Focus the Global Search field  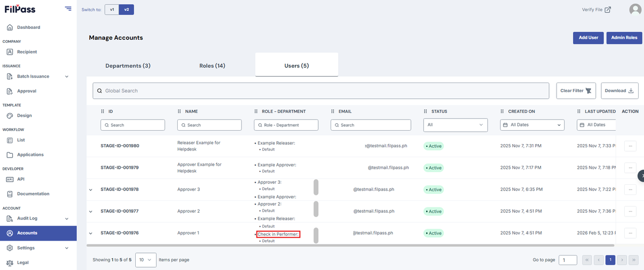pos(321,91)
